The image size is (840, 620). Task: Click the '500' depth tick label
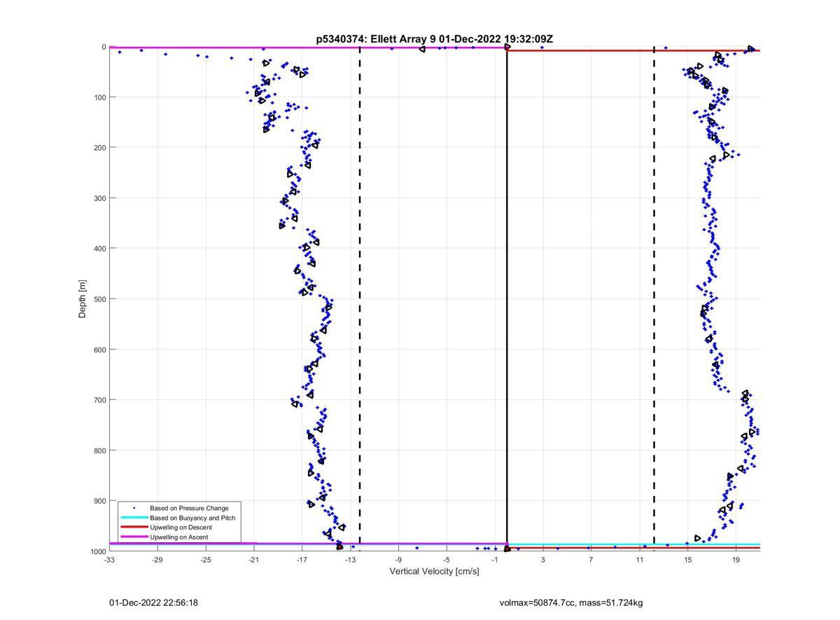coord(99,299)
